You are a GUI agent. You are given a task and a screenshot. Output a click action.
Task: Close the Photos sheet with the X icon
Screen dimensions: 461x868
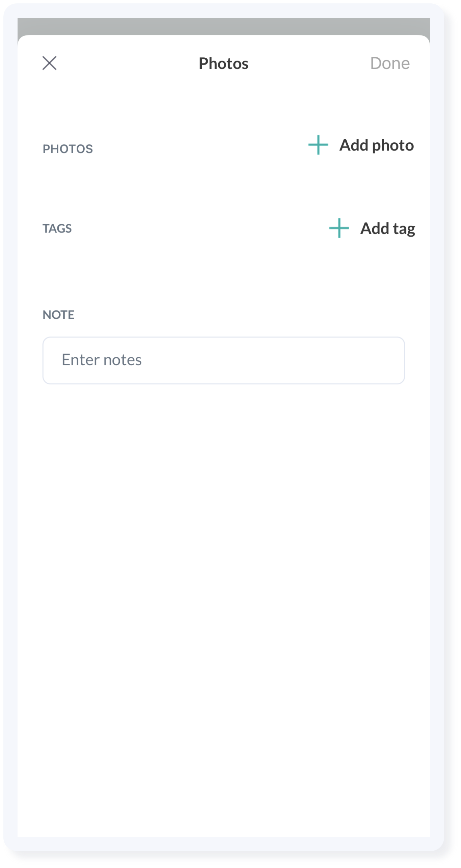(x=49, y=63)
